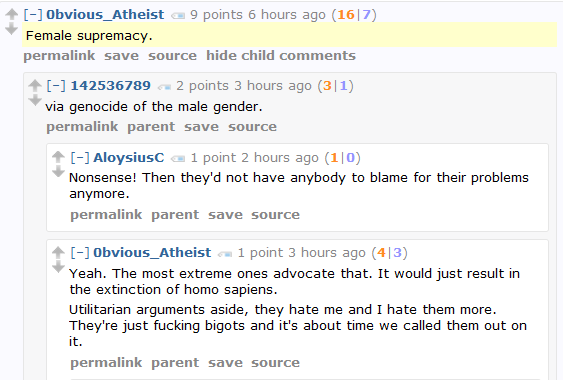Upvote Obvious_Atheist's "Female supremacy" comment
The image size is (563, 380).
pyautogui.click(x=11, y=14)
